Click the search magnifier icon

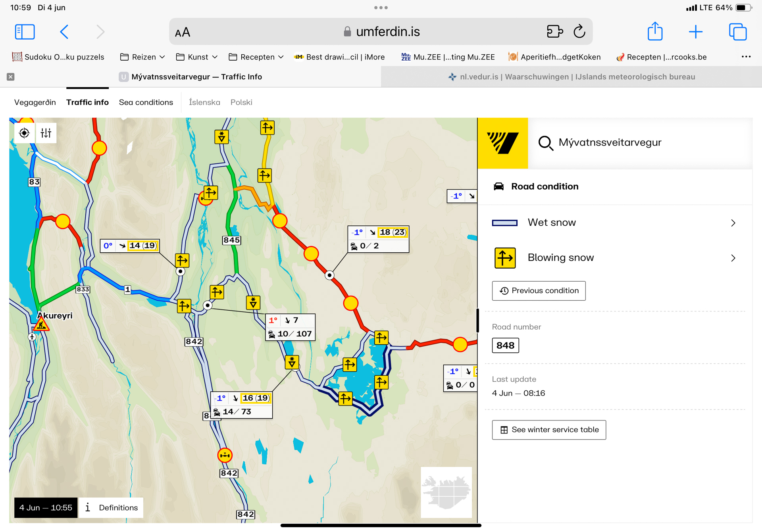tap(546, 143)
